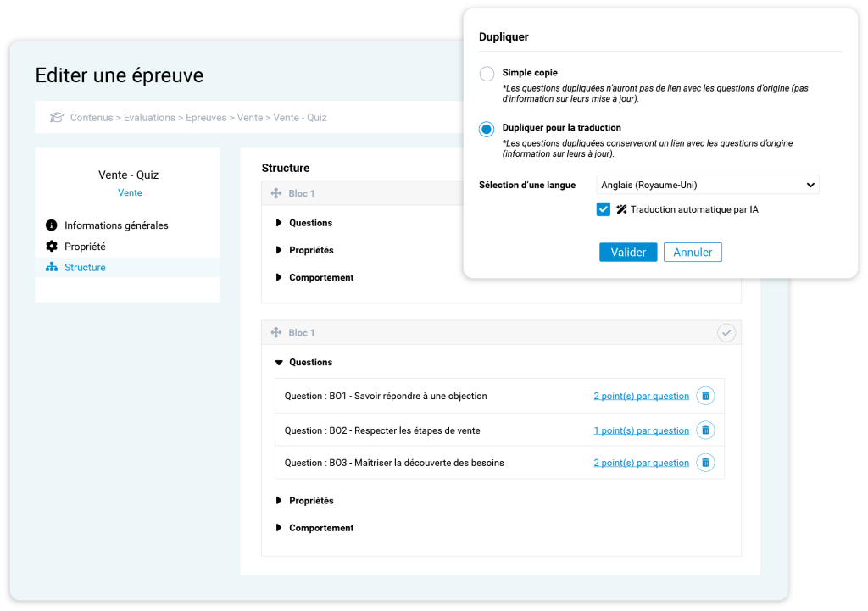
Task: Go to Epreuves in the breadcrumb
Action: [x=206, y=117]
